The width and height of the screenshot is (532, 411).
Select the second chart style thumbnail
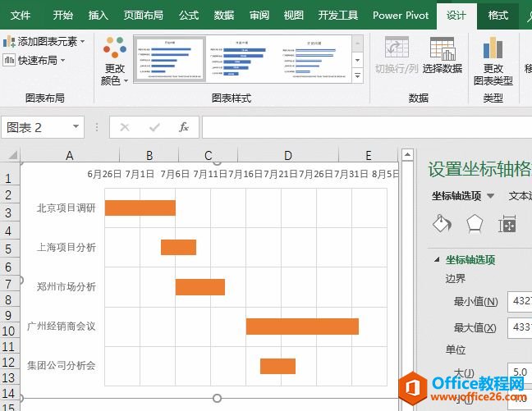(242, 59)
